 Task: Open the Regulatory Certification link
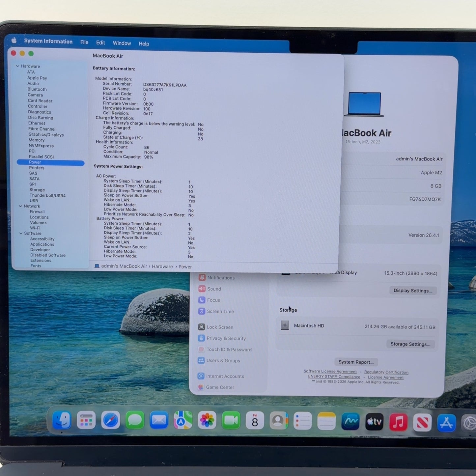coord(386,372)
